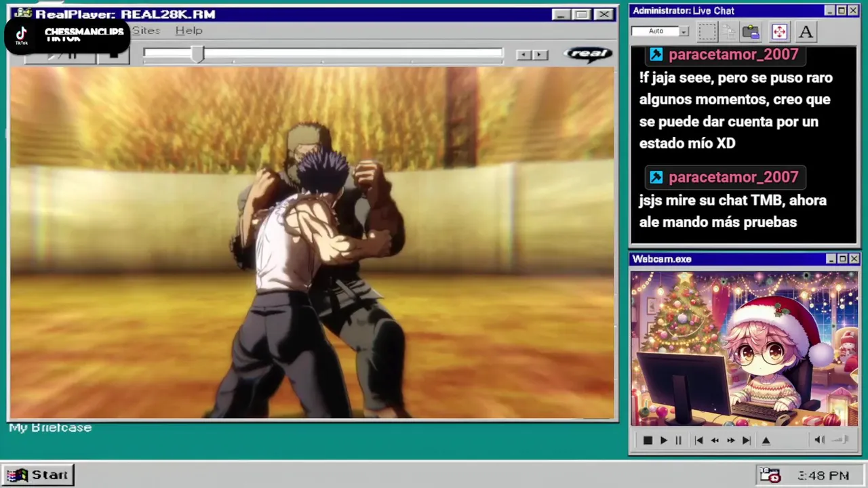Viewport: 868px width, 488px height.
Task: Click the system tray scheduler icon
Action: 770,475
